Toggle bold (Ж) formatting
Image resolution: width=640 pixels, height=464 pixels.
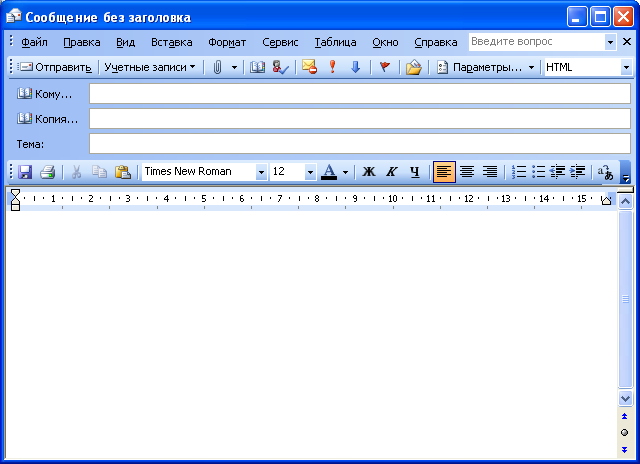click(369, 172)
